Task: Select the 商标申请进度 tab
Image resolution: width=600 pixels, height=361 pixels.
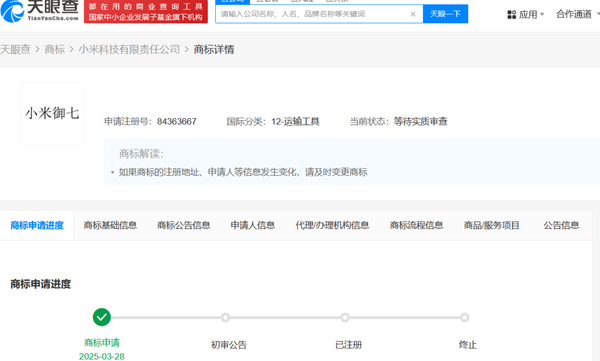Action: (x=37, y=225)
